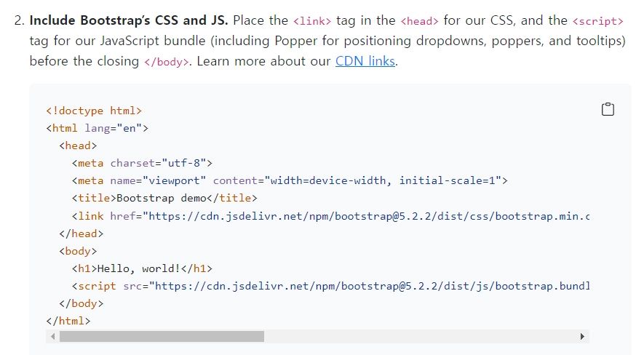Image resolution: width=644 pixels, height=355 pixels.
Task: Click the empty scrollbar track beside thumb
Action: coord(420,337)
